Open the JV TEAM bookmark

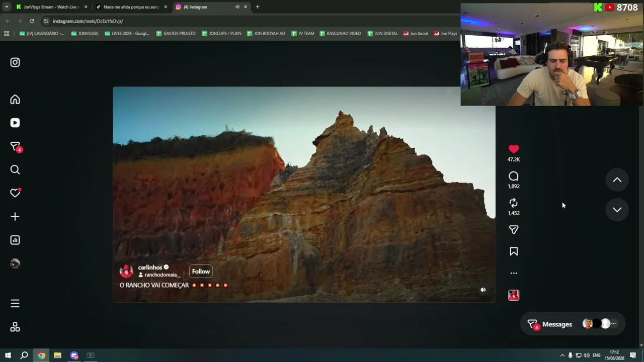pos(302,34)
